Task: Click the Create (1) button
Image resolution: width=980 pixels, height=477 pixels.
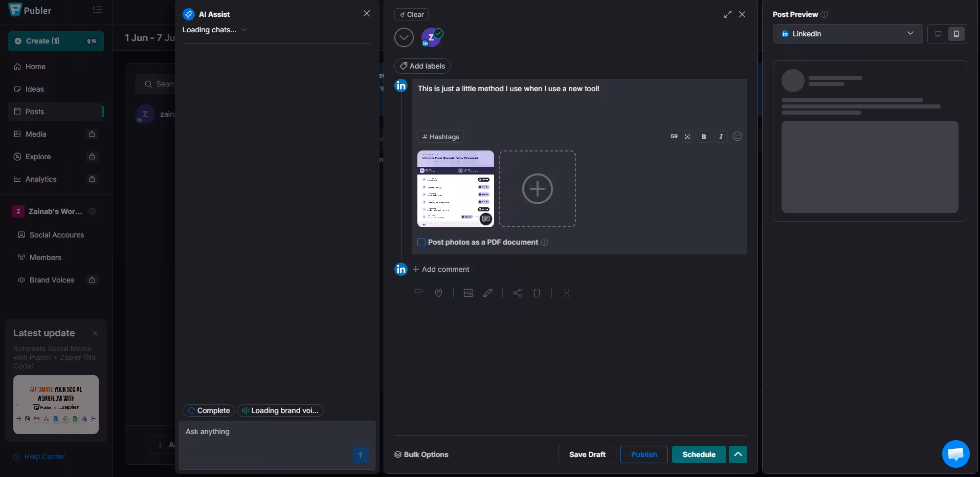Action: coord(56,41)
